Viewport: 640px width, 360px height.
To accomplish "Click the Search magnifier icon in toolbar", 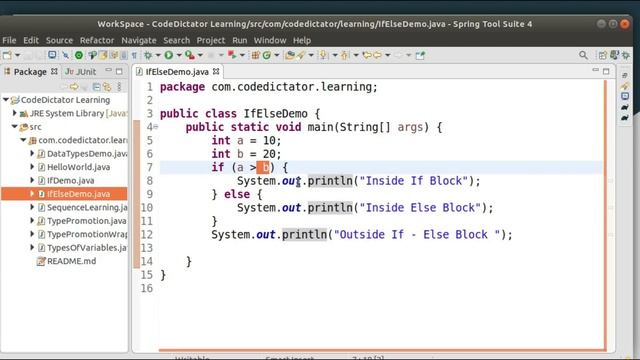I will (583, 55).
